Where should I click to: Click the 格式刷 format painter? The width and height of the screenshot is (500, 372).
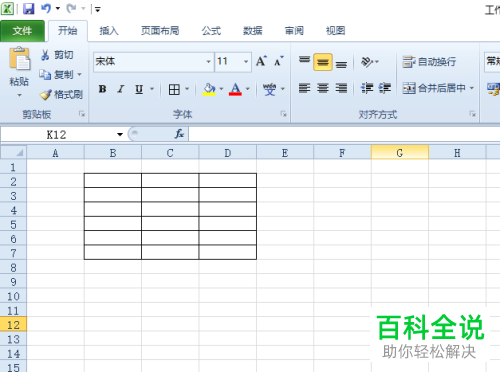coord(61,95)
